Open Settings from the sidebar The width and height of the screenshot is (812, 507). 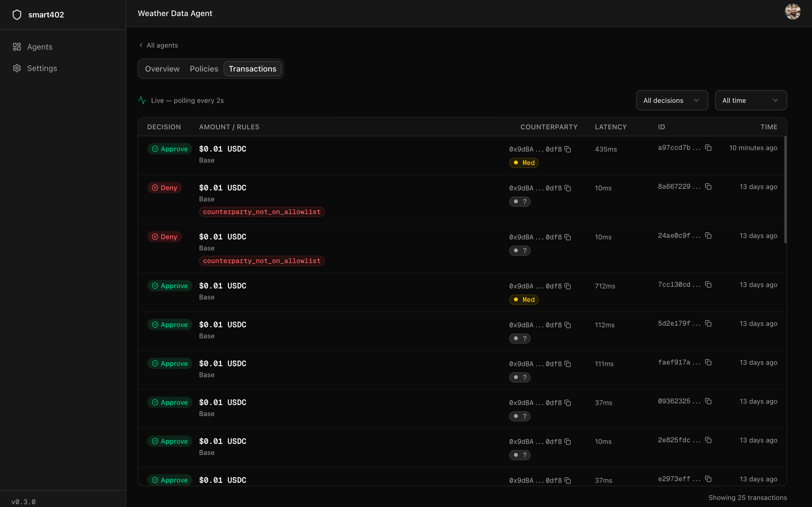(42, 68)
